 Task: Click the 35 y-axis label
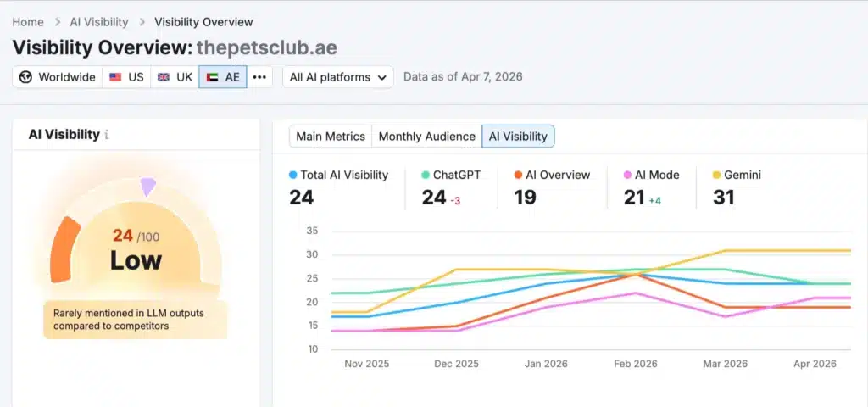tap(312, 231)
